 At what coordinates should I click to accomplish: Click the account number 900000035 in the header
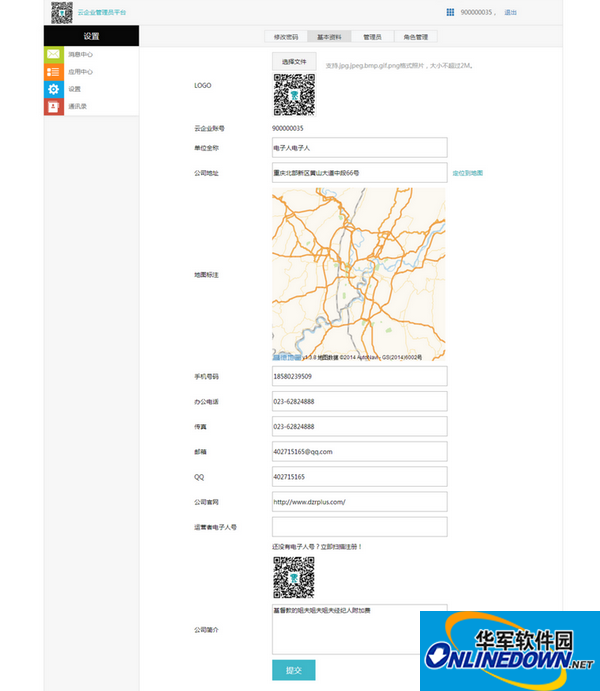(477, 12)
